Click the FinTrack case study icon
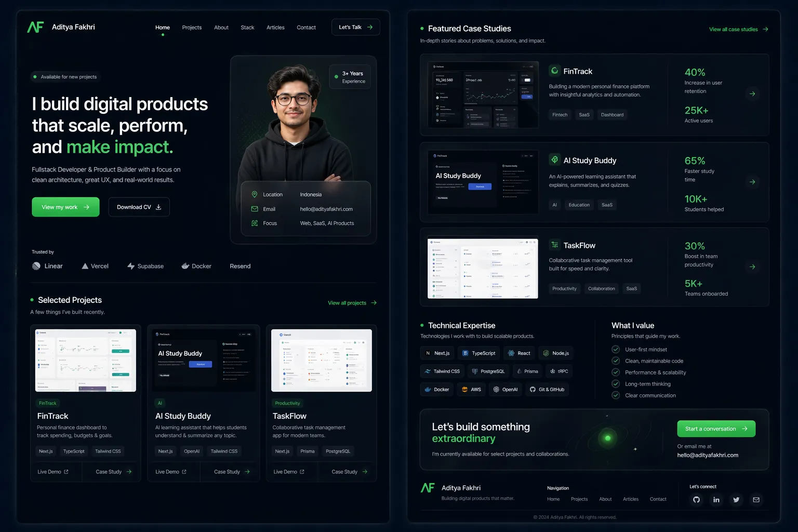The width and height of the screenshot is (798, 532). pos(554,71)
